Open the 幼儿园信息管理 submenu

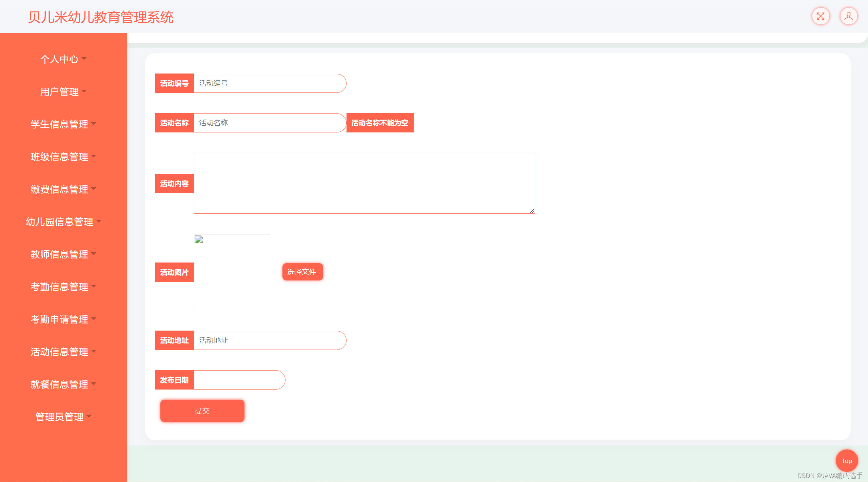63,222
